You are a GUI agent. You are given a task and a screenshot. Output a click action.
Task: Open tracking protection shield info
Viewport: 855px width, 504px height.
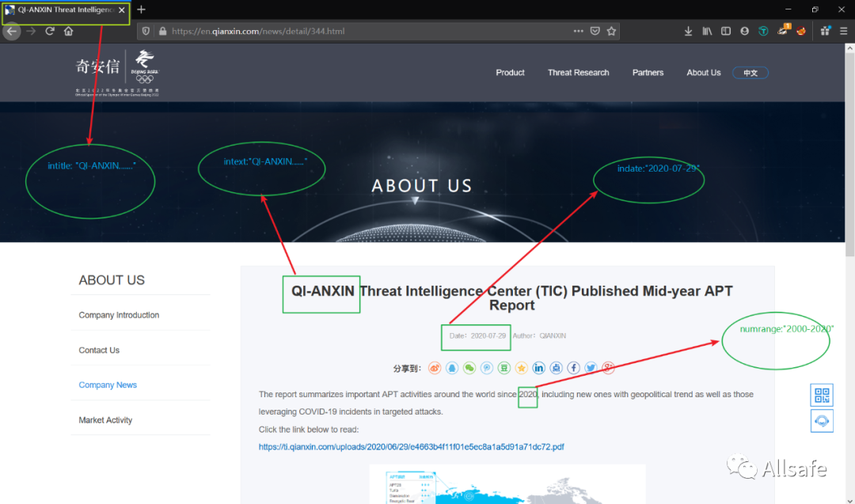coord(146,31)
